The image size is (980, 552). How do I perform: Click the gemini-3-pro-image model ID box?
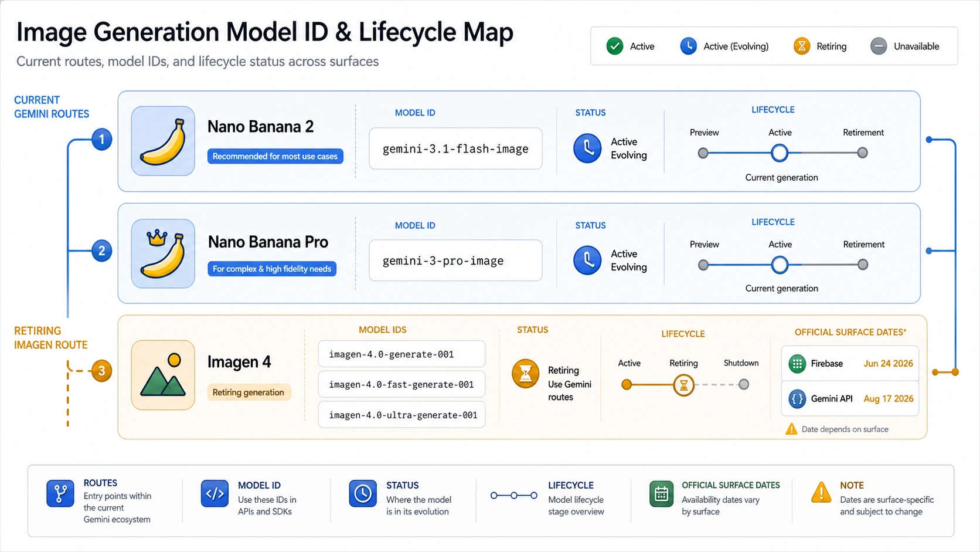pyautogui.click(x=455, y=260)
